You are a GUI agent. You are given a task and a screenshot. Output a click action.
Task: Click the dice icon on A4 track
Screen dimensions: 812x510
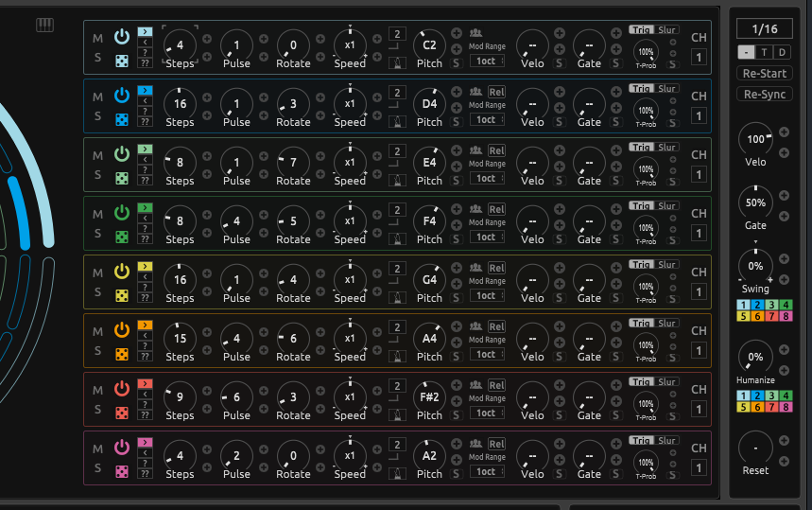121,354
